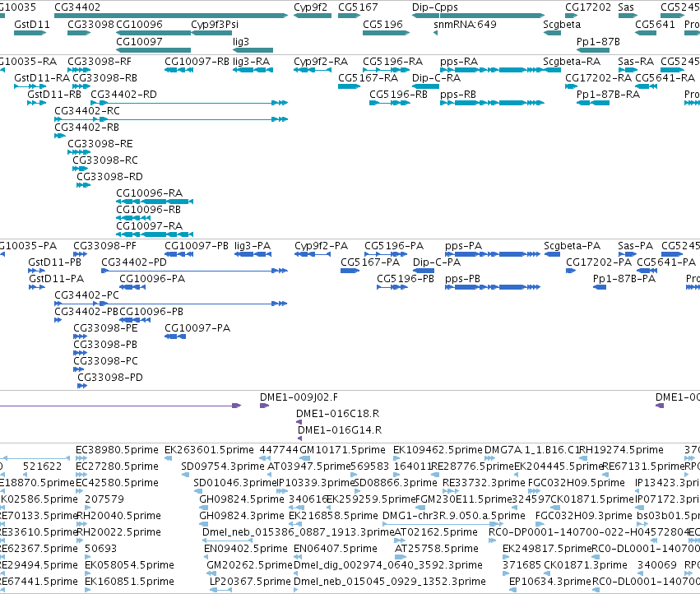Select the GH09824.5prime EST label
The height and width of the screenshot is (594, 700).
point(242,499)
